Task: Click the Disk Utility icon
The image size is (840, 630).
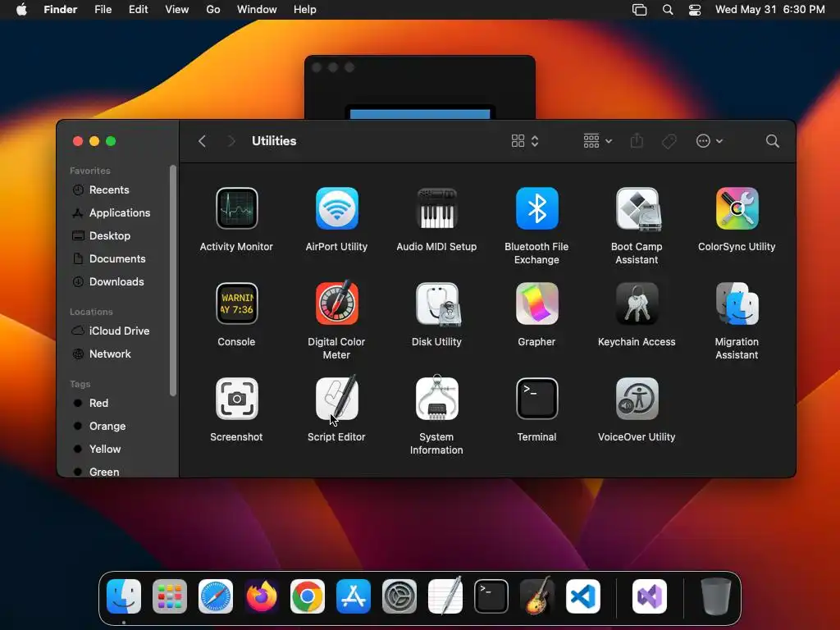Action: pyautogui.click(x=436, y=304)
